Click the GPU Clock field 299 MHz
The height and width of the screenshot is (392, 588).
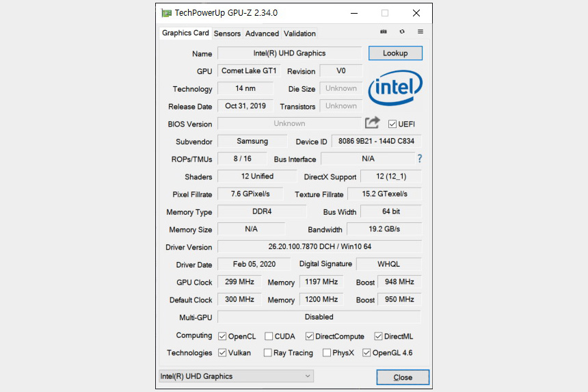pyautogui.click(x=239, y=282)
